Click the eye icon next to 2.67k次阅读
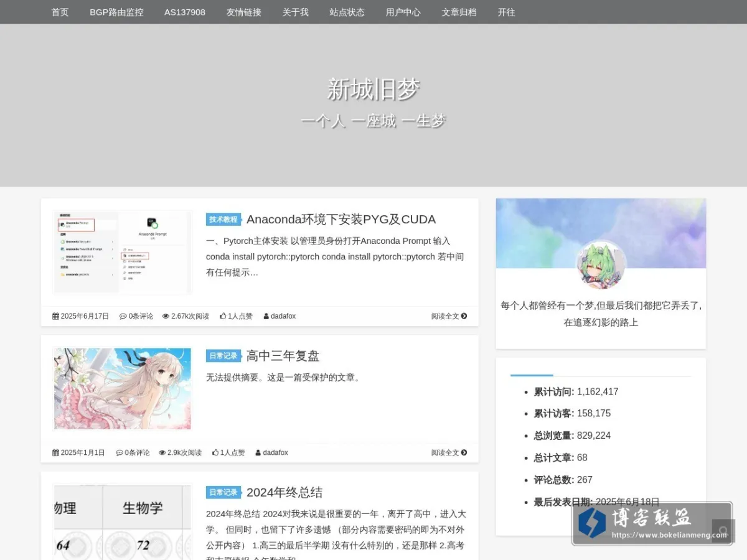This screenshot has width=747, height=560. pos(166,316)
